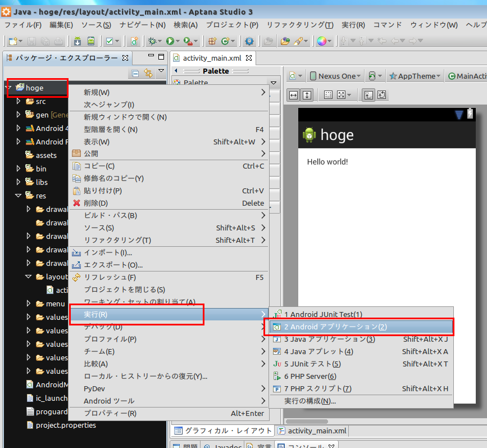Choose Android ツール submenu entry
487x448 pixels.
point(169,401)
